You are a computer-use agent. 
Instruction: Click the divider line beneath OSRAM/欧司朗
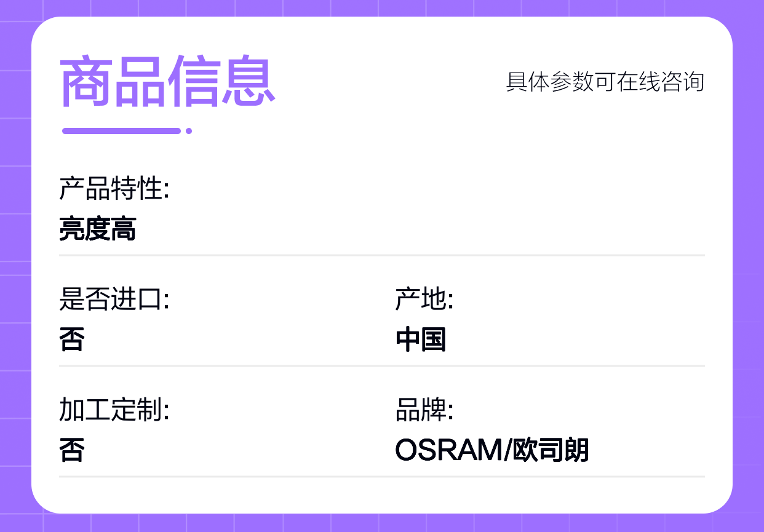[x=381, y=476]
